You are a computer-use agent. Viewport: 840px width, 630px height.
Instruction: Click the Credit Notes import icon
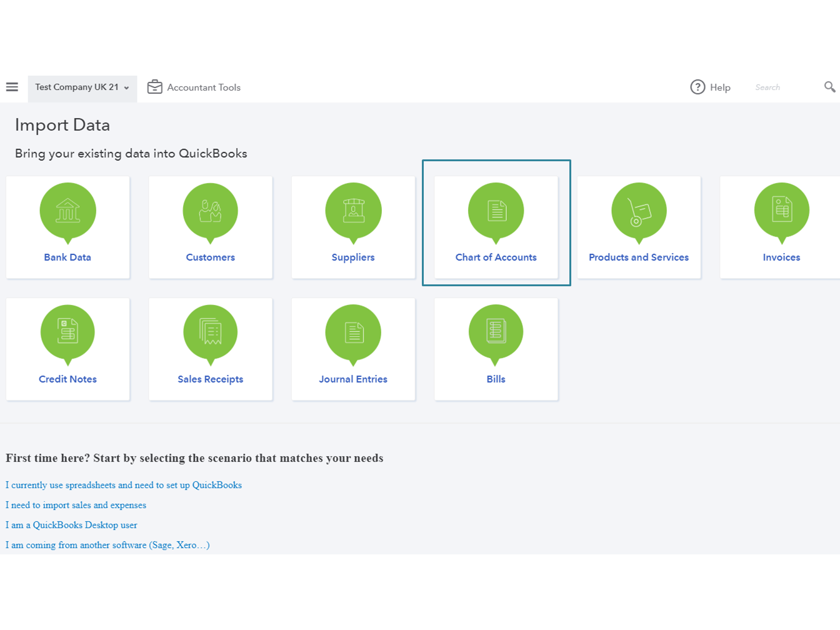point(67,332)
